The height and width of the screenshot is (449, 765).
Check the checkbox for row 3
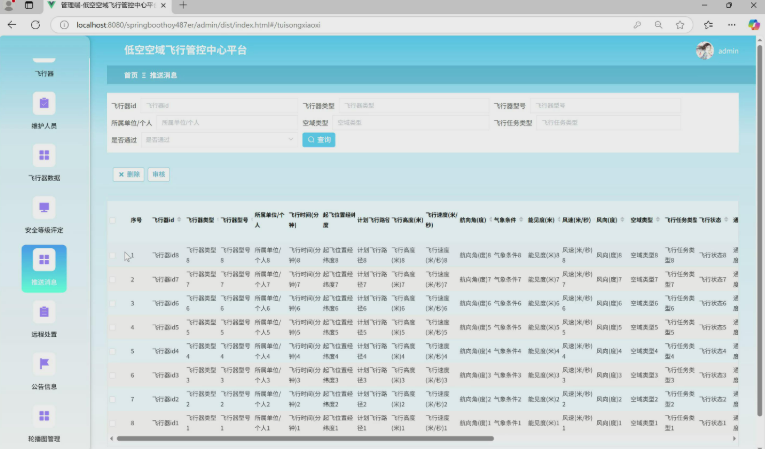[x=113, y=303]
